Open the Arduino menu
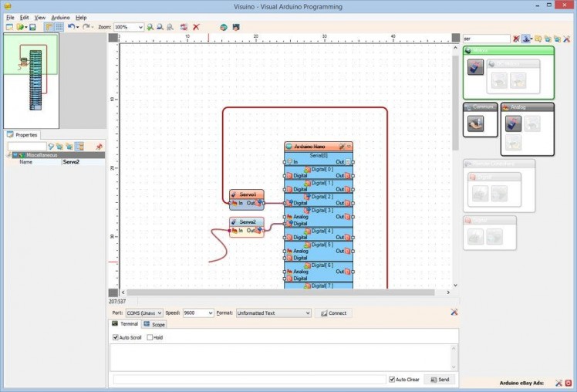Image resolution: width=577 pixels, height=392 pixels. click(60, 17)
